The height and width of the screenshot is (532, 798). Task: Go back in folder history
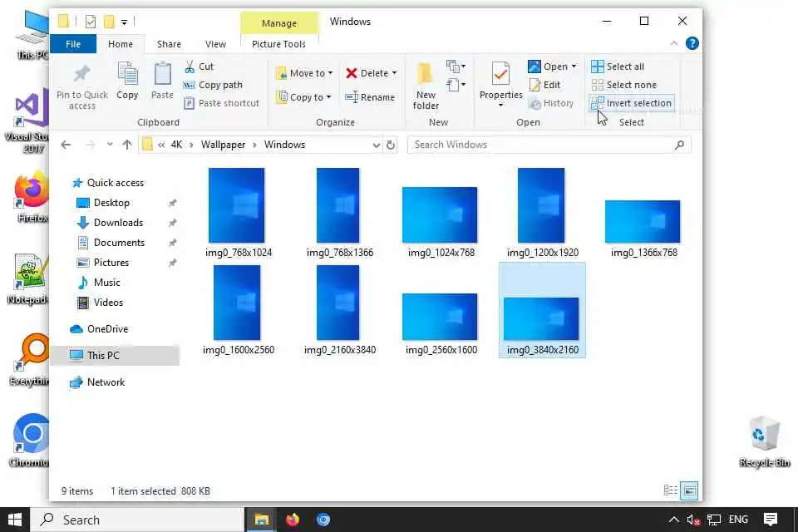[66, 145]
